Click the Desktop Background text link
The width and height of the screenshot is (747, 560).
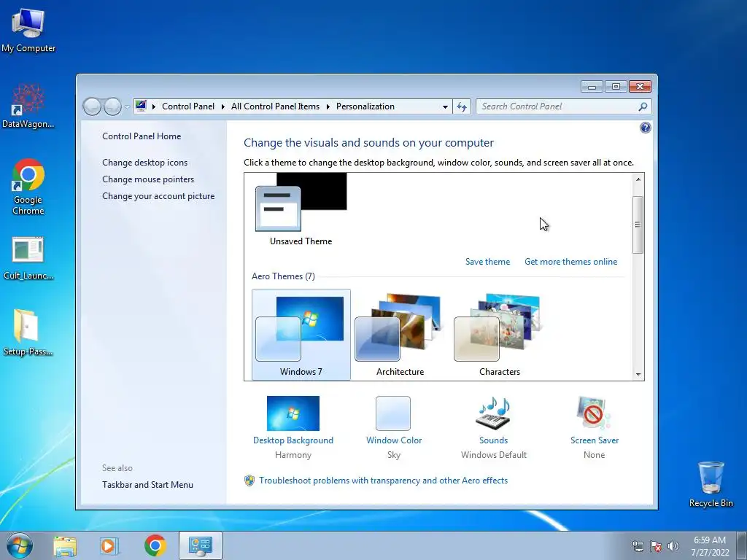point(293,440)
